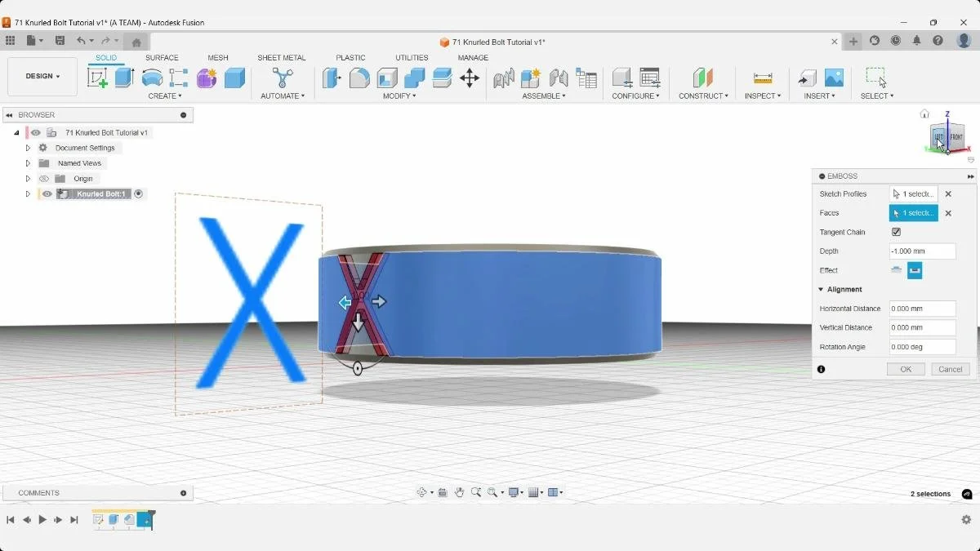
Task: Expand the Origin node
Action: pos(28,179)
